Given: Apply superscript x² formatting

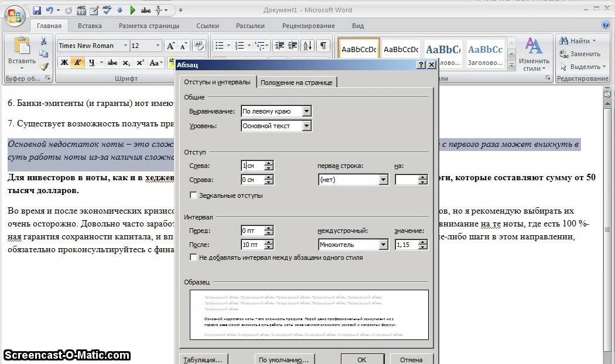Looking at the screenshot, I should [140, 63].
